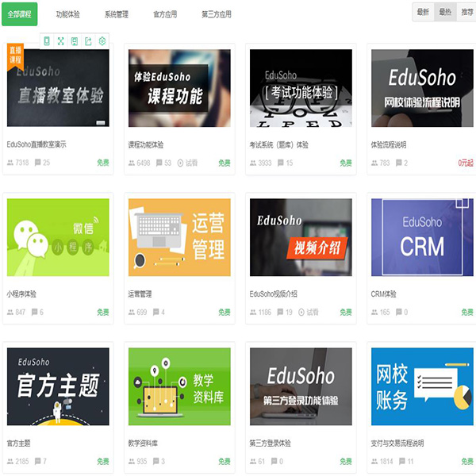Click the blue 网校账务 thumbnail
Image resolution: width=476 pixels, height=476 pixels.
point(422,387)
